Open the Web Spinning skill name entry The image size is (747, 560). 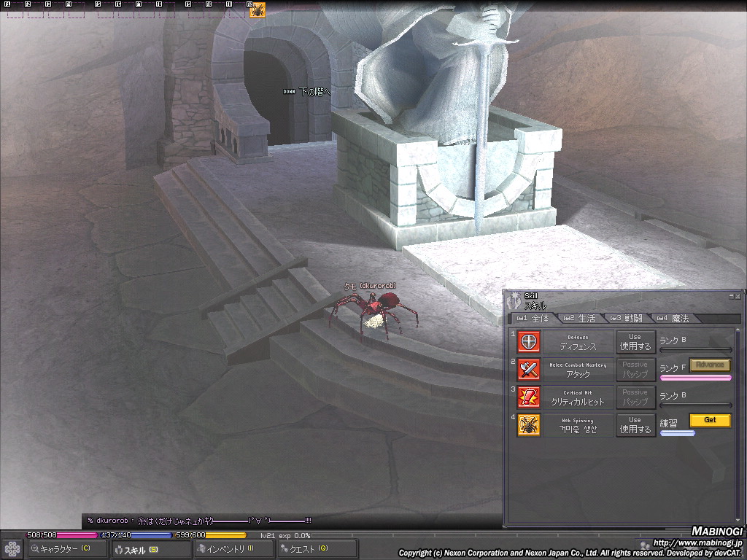[578, 425]
